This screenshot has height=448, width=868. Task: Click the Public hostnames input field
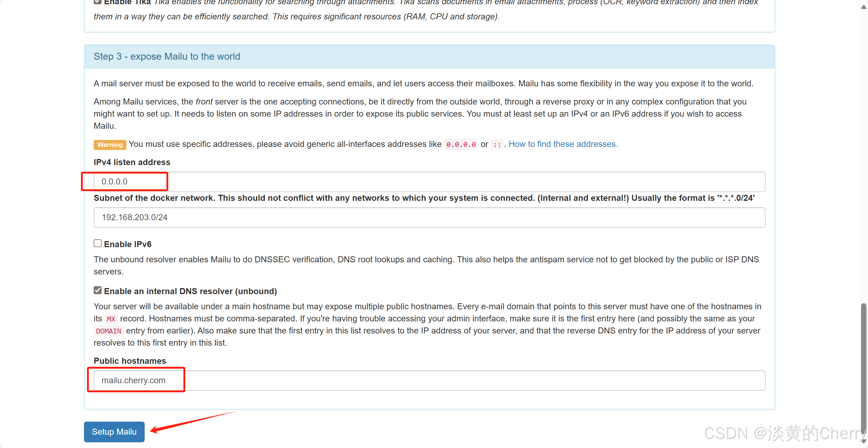tap(429, 380)
